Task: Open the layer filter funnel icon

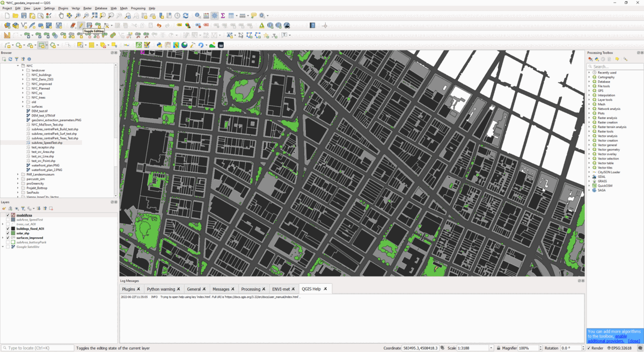Action: 23,209
